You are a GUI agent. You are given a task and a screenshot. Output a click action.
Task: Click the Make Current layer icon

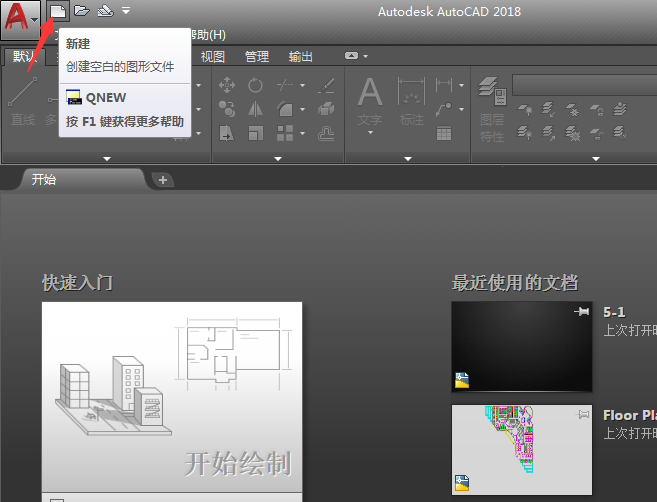(x=620, y=110)
